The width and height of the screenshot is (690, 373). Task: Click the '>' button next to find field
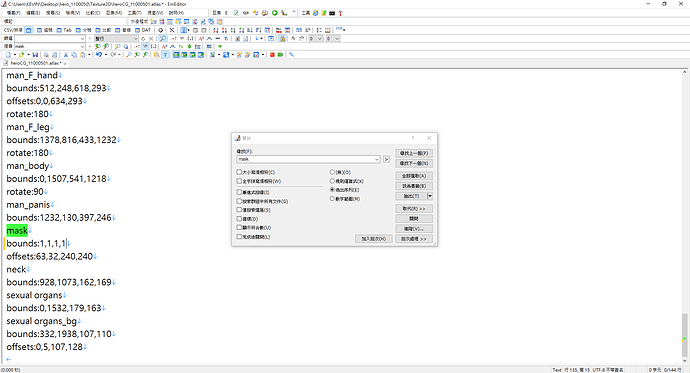point(386,159)
